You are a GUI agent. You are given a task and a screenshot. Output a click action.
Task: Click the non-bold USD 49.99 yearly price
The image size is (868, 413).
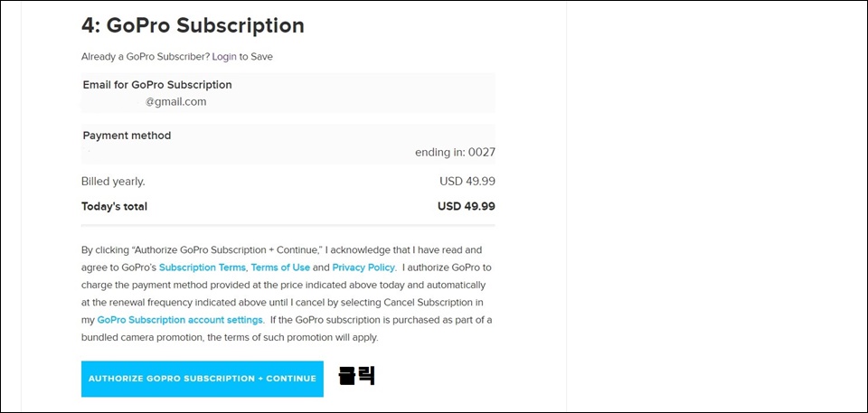tap(467, 181)
